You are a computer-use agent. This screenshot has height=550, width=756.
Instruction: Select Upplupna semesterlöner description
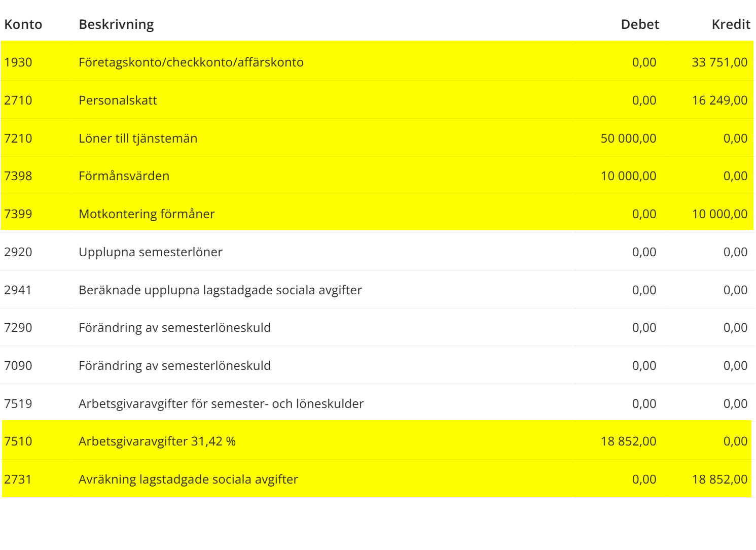pyautogui.click(x=151, y=252)
